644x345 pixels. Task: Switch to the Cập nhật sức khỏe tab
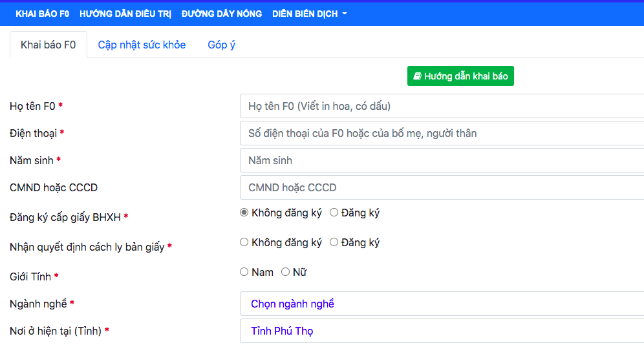coord(142,45)
